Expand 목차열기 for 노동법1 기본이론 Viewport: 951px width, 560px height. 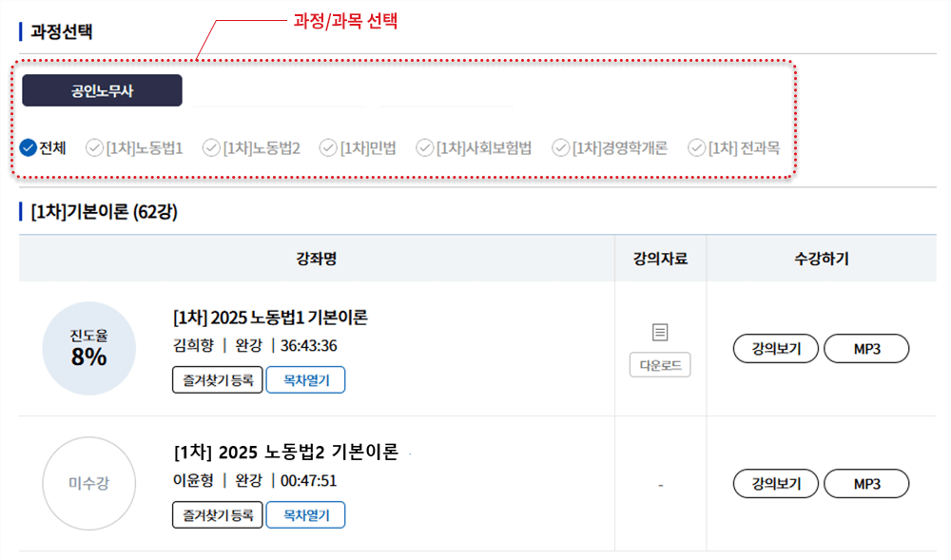(x=305, y=379)
